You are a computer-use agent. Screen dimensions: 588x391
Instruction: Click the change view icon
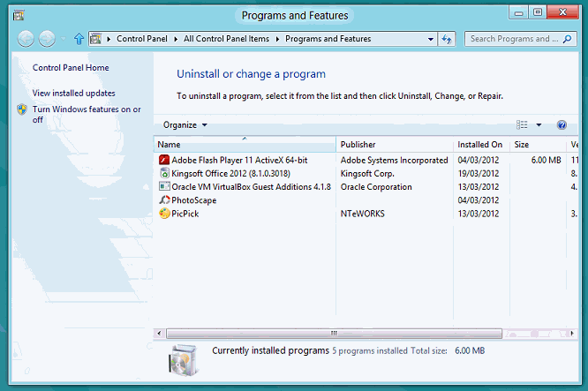tap(522, 124)
